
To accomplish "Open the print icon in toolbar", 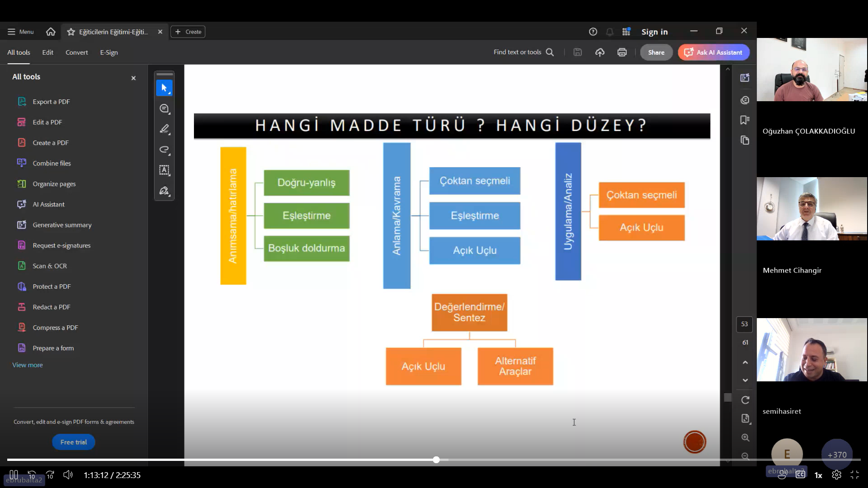I will pos(622,52).
